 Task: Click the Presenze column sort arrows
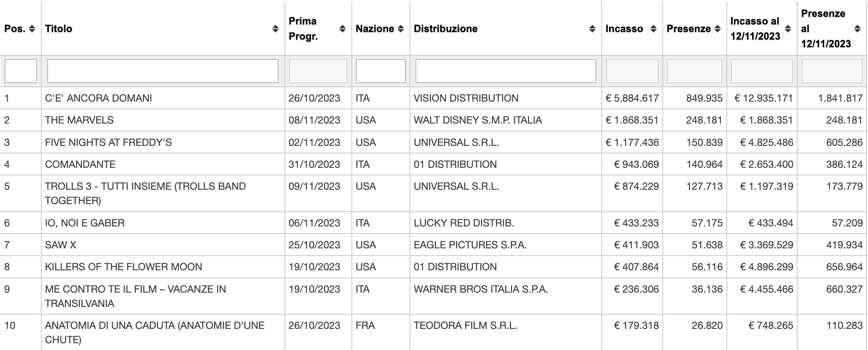[x=718, y=29]
